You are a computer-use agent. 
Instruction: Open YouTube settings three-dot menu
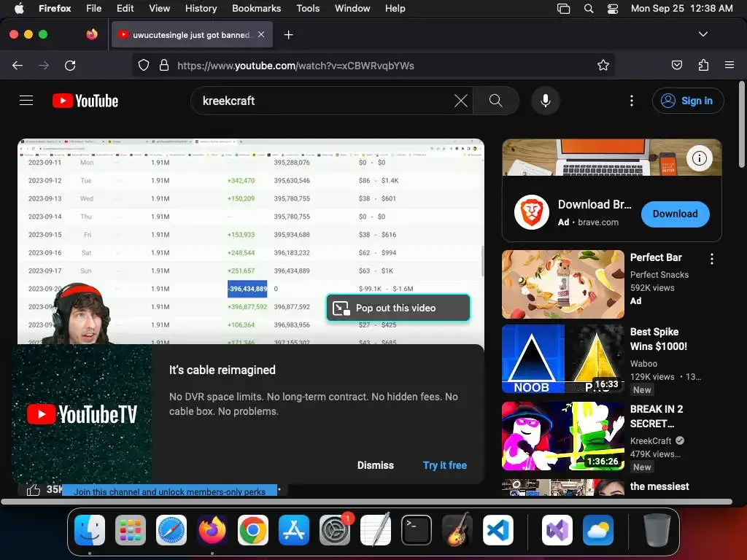(x=632, y=101)
